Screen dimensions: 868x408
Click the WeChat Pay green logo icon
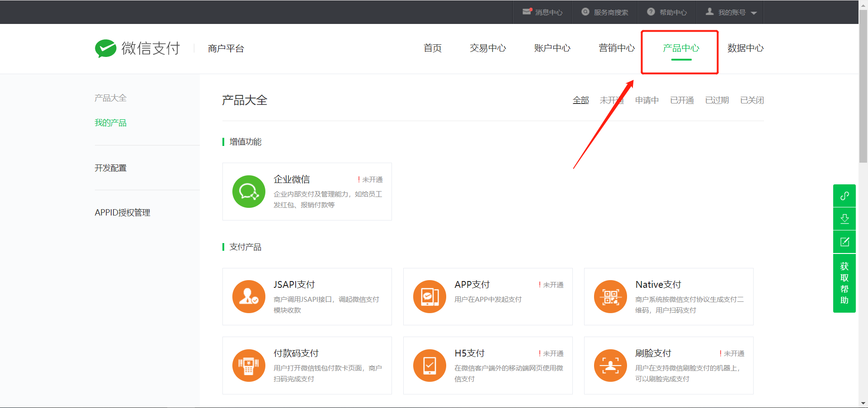pos(105,48)
